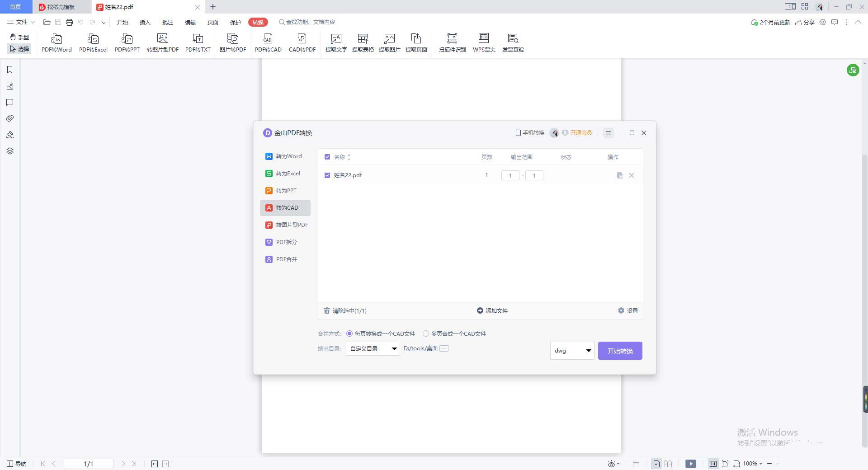868x470 pixels.
Task: Switch to the 开始 ribbon tab
Action: (122, 22)
